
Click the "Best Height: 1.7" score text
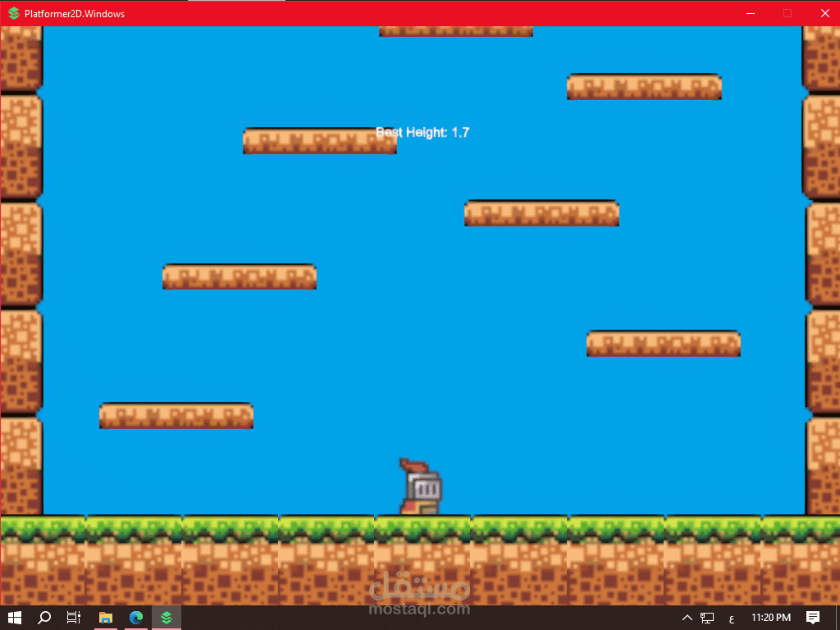[422, 132]
